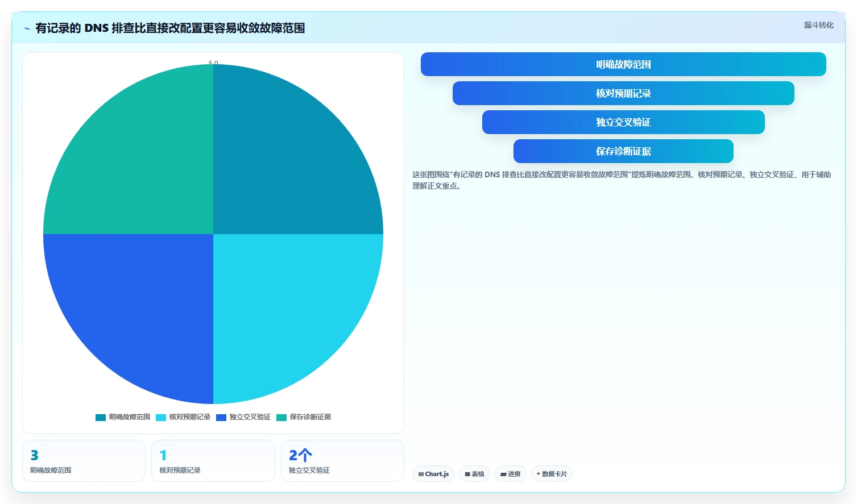
Task: Click the 明确故障范围 funnel bar
Action: [623, 64]
